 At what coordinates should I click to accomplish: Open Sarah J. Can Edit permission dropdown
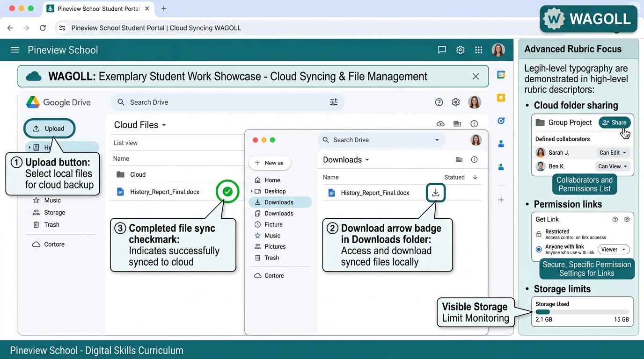613,152
